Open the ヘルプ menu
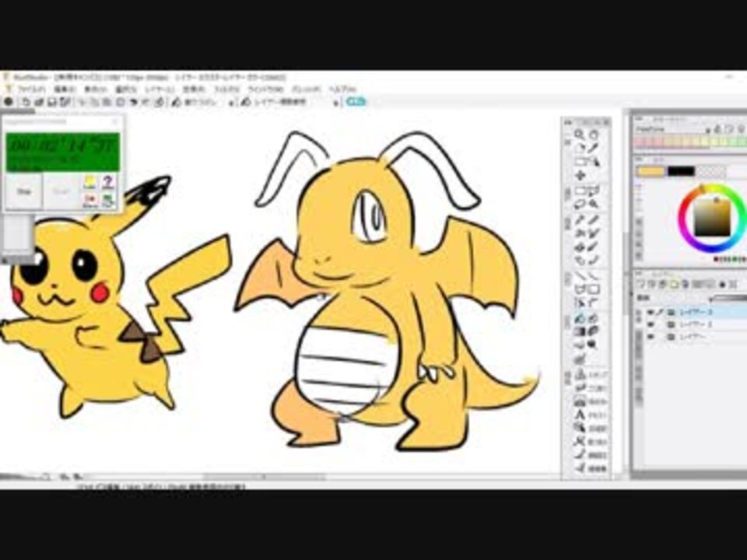The image size is (747, 560). [x=343, y=89]
